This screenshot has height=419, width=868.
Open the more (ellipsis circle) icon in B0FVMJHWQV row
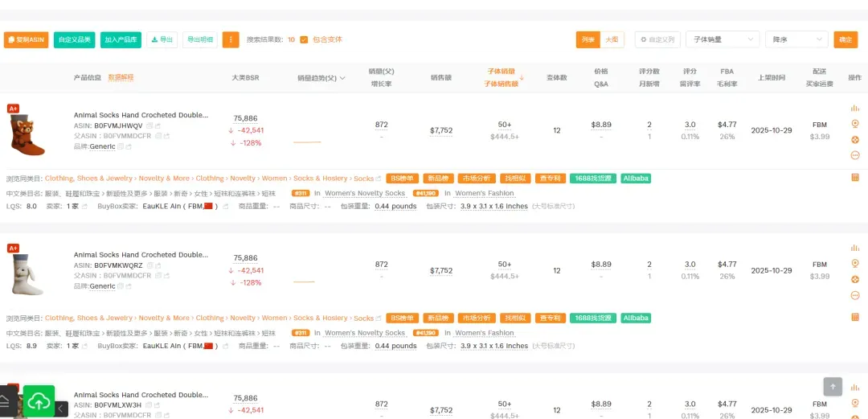pyautogui.click(x=854, y=155)
